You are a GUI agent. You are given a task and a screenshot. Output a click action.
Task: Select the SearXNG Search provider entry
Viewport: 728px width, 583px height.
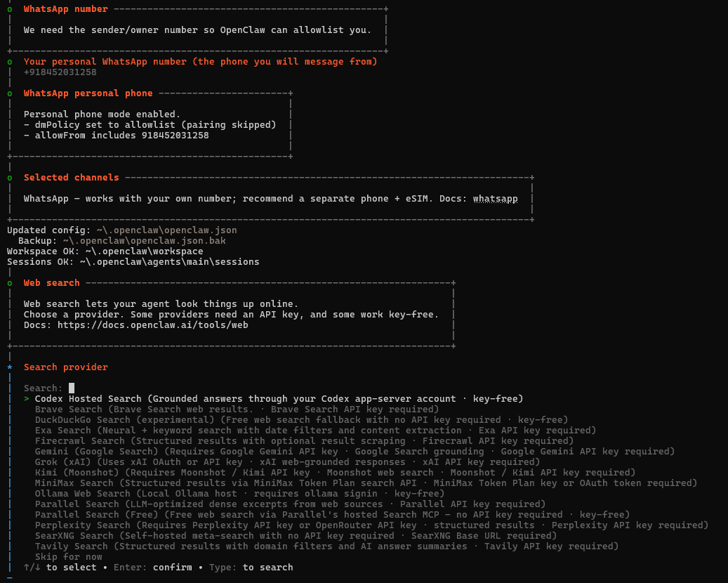(296, 536)
